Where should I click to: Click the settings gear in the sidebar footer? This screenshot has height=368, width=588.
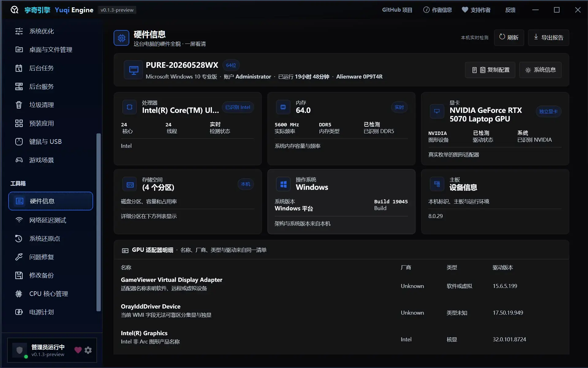pos(88,350)
